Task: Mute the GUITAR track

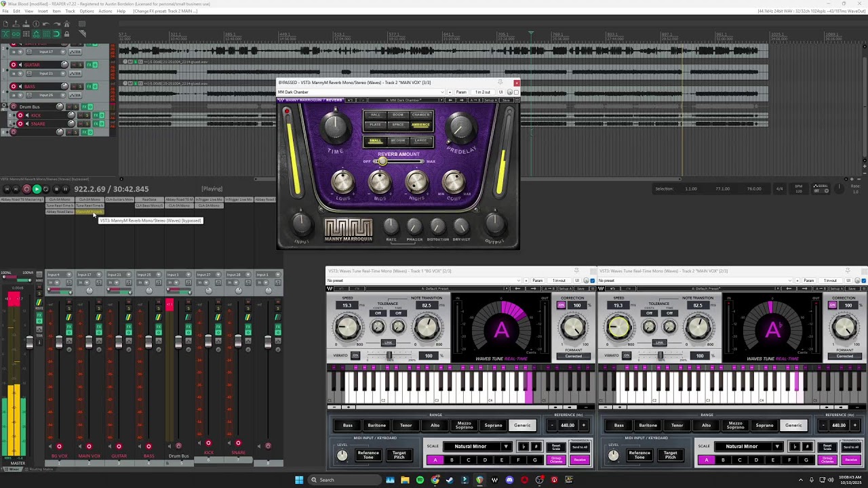Action: [74, 65]
